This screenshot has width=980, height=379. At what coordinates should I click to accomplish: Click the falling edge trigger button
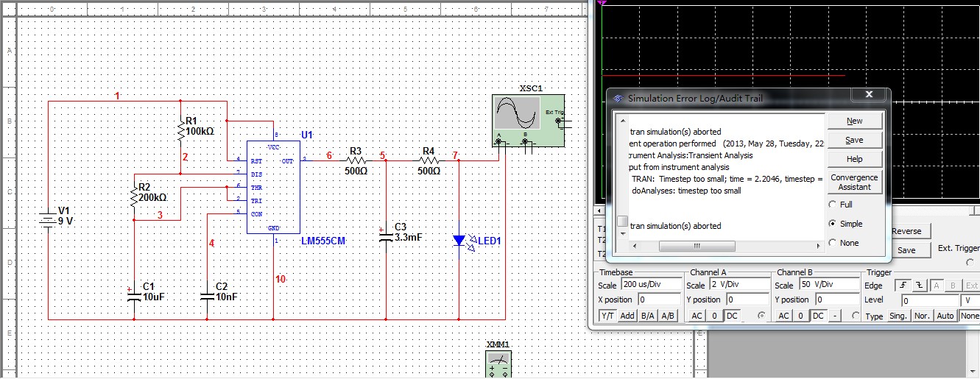point(918,286)
